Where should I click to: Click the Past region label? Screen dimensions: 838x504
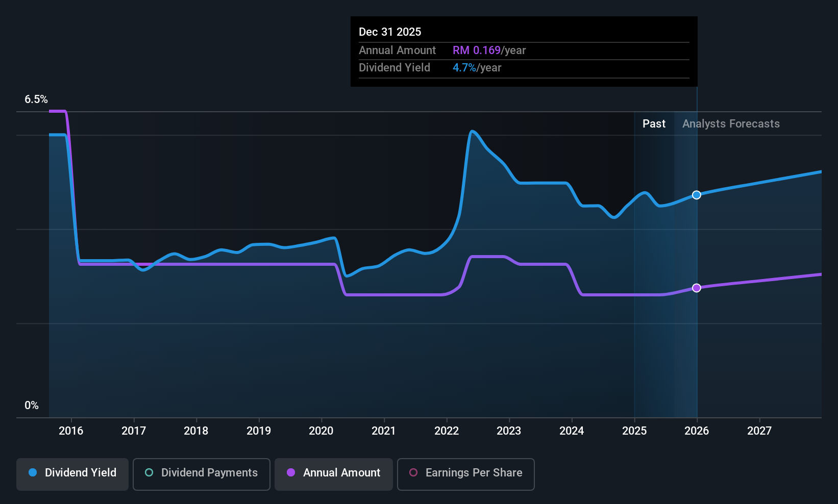pyautogui.click(x=654, y=124)
